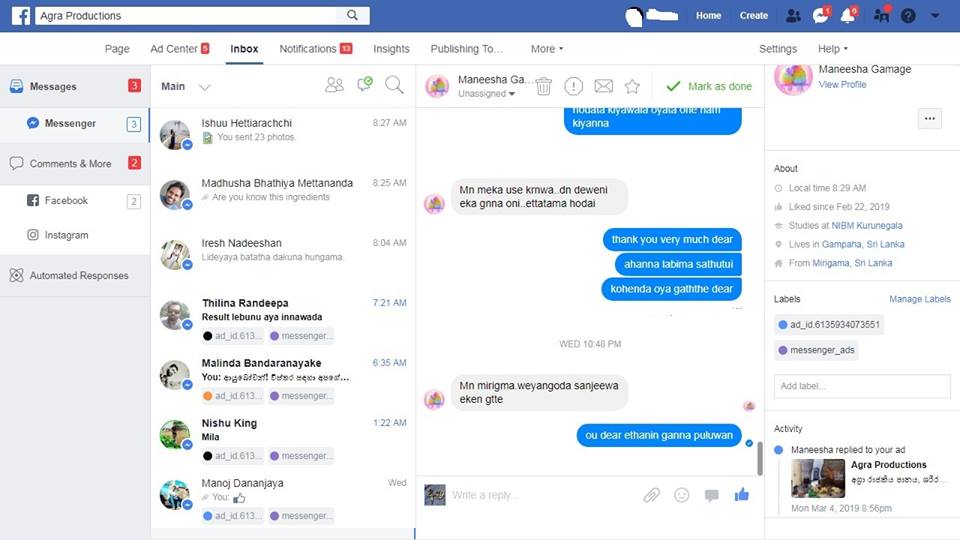Click the people filter icon in inbox header
Screen dimensions: 960x540
coord(334,85)
